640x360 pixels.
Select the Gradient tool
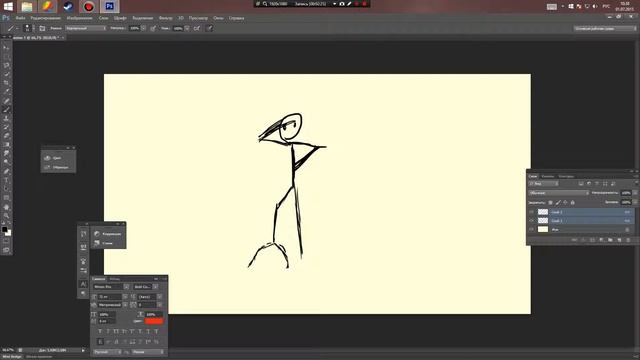click(6, 144)
